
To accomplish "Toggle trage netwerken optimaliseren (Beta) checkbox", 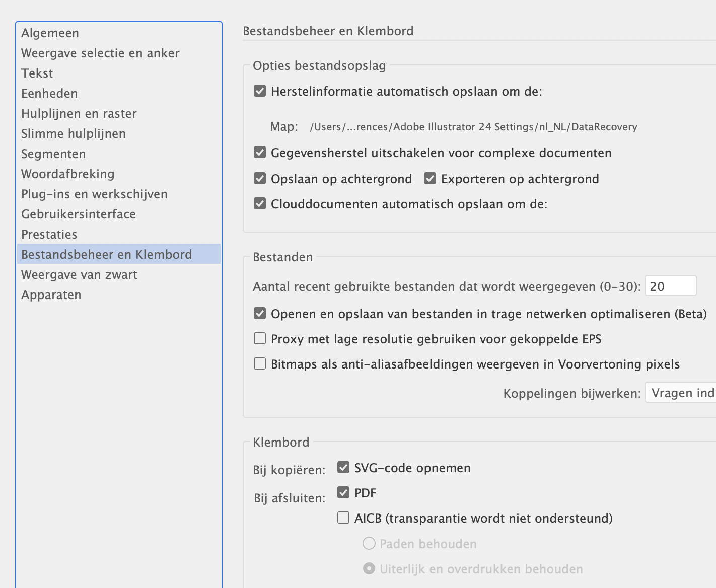I will point(260,314).
